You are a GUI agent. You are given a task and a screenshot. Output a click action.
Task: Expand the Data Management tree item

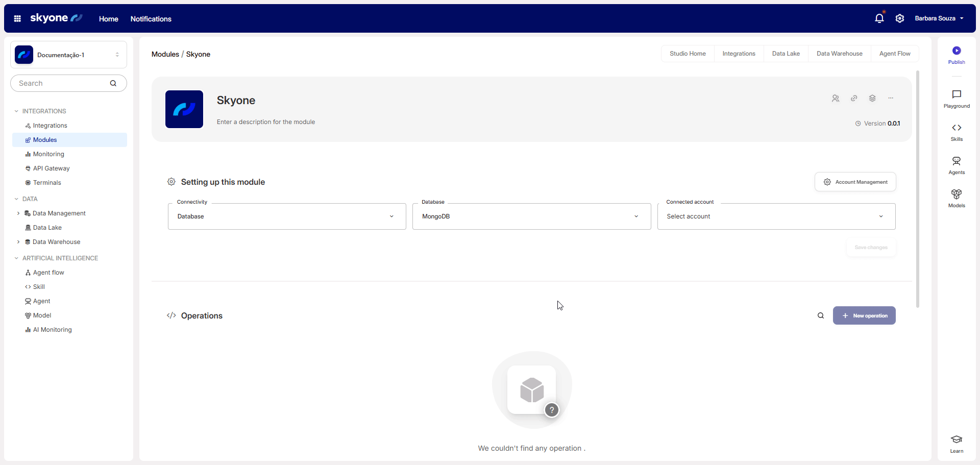coord(18,213)
